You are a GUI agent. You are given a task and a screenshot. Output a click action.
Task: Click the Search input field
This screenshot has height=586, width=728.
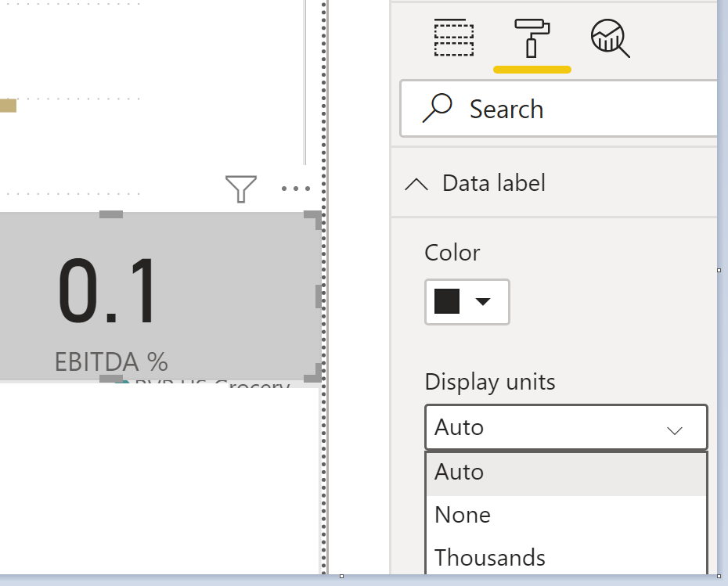click(x=559, y=109)
